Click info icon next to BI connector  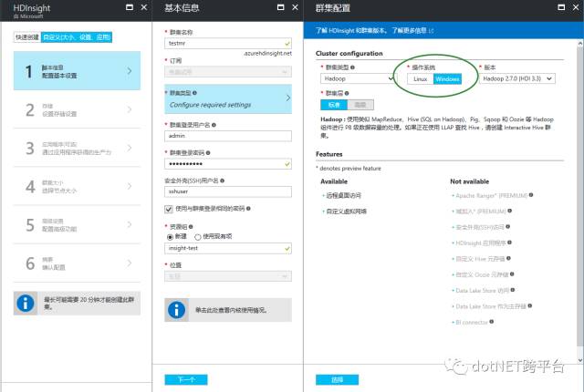492,322
